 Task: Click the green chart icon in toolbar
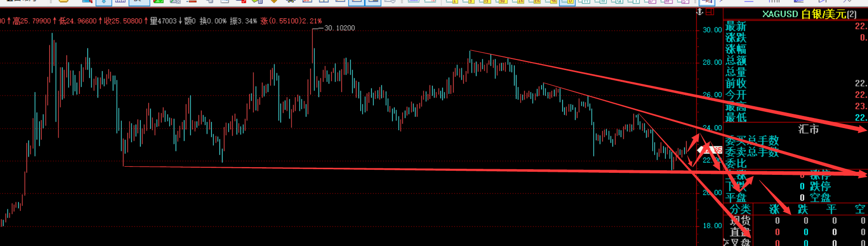click(158, 2)
